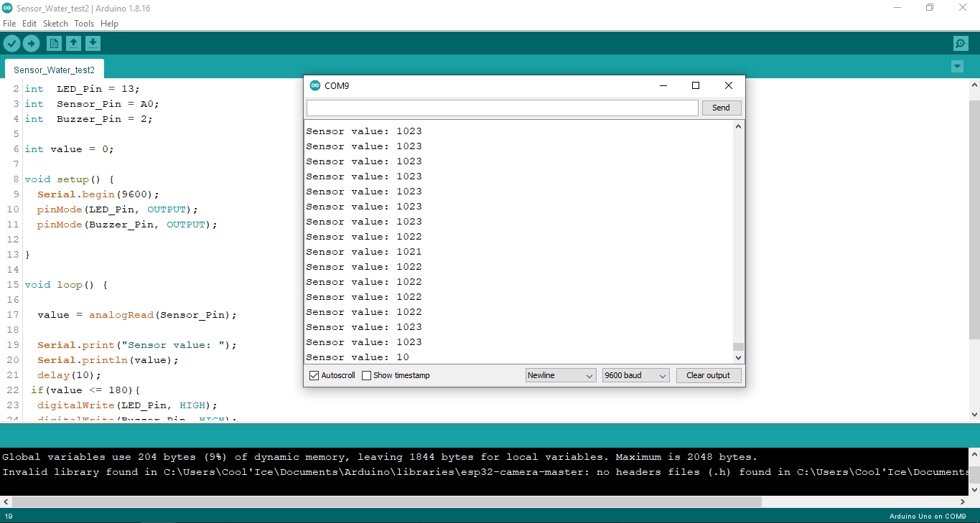Click the code editor scrollbar down arrow
Screen dimensions: 980x523
pos(974,415)
